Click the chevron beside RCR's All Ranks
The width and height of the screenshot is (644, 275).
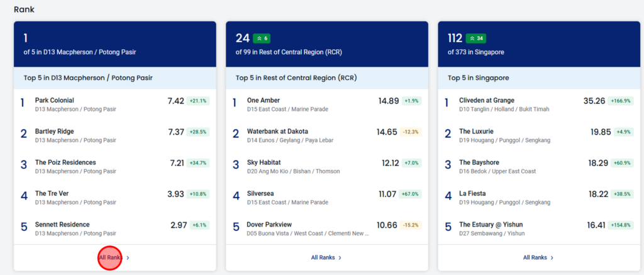(x=340, y=258)
